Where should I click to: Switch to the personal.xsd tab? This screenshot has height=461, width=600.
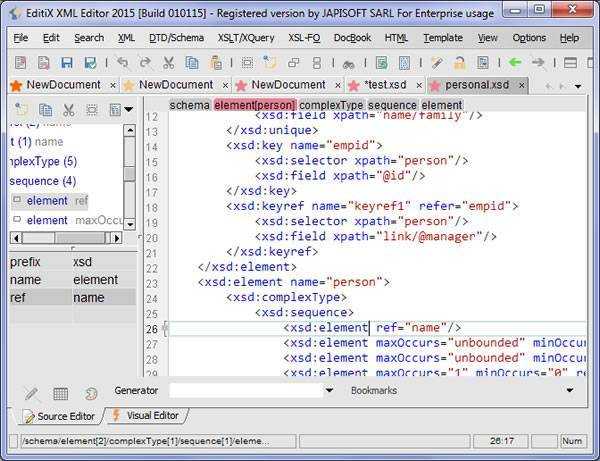(477, 85)
